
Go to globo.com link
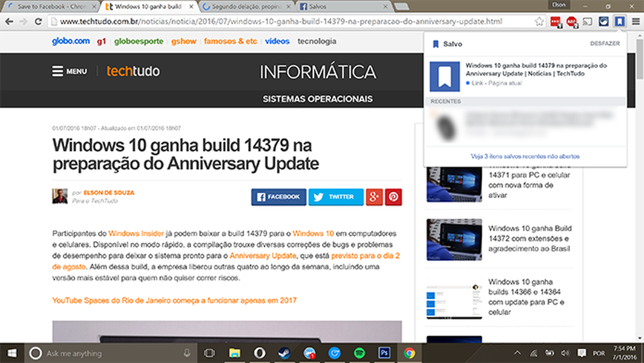71,41
